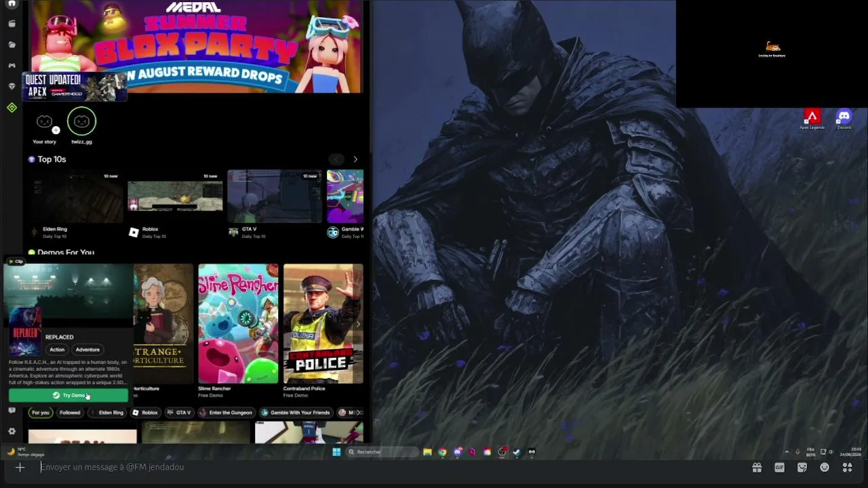Open Medal settings gear icon

point(12,431)
